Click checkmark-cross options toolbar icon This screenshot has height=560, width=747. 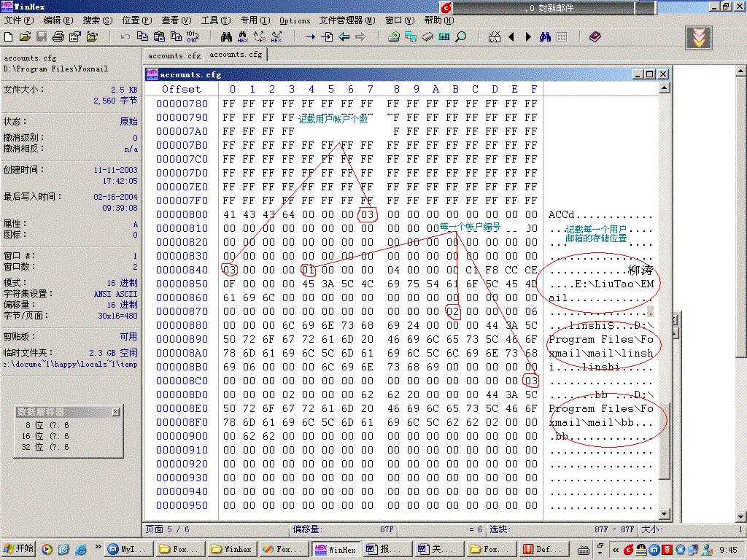coord(495,36)
